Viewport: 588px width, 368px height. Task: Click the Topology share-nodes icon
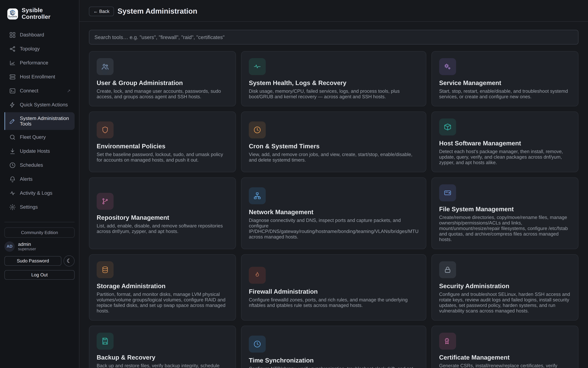[12, 49]
